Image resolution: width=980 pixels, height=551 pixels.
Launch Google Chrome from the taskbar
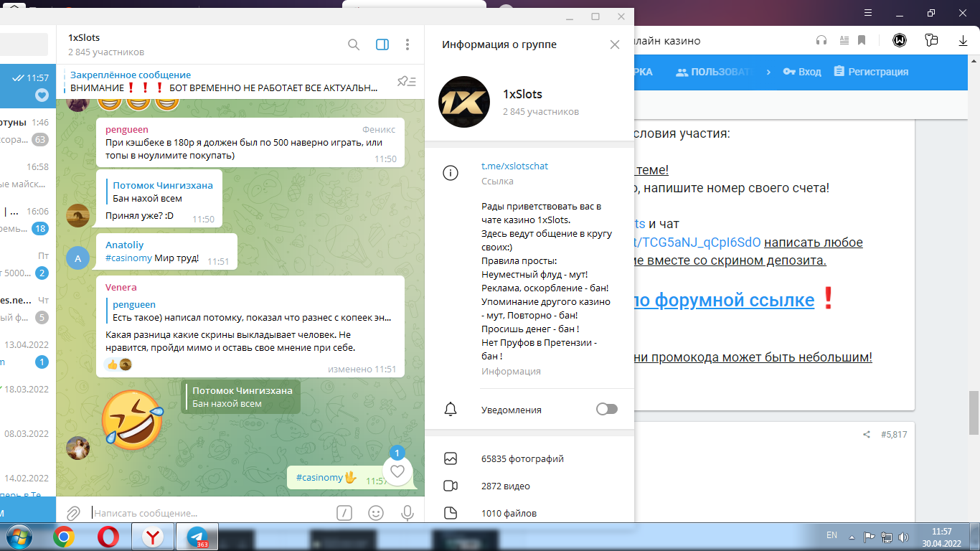pos(63,537)
